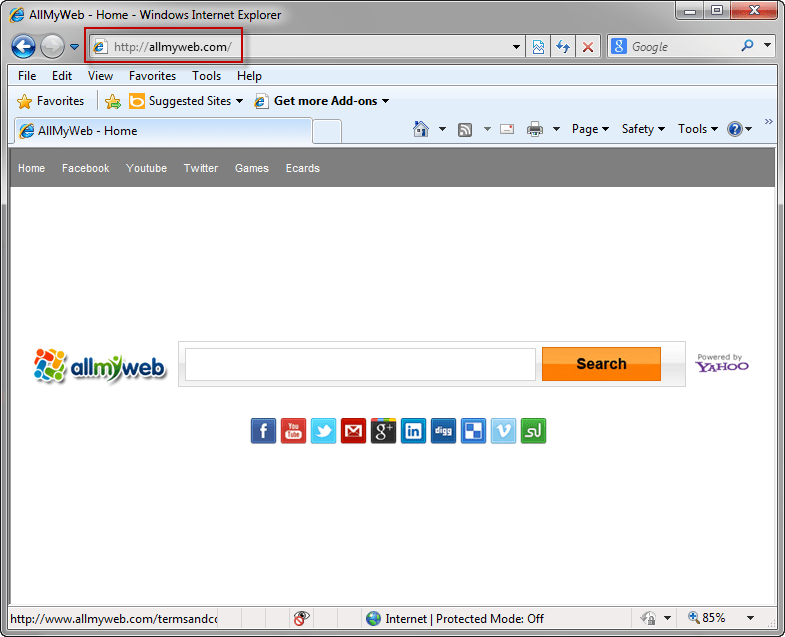Open the Tools menu in menu bar
This screenshot has height=637, width=785.
(206, 76)
